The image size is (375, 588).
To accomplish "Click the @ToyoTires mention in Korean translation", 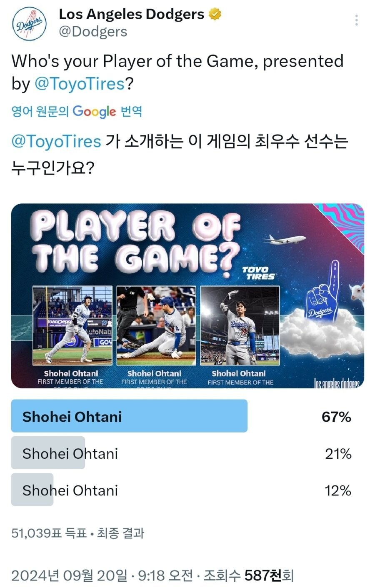I will click(56, 141).
